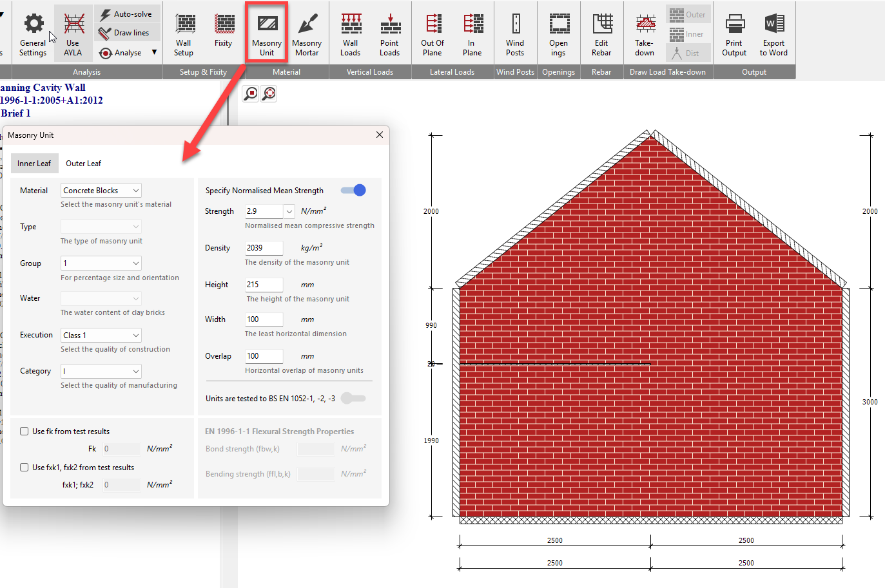
Task: Open the Wind Posts tool
Action: (515, 32)
